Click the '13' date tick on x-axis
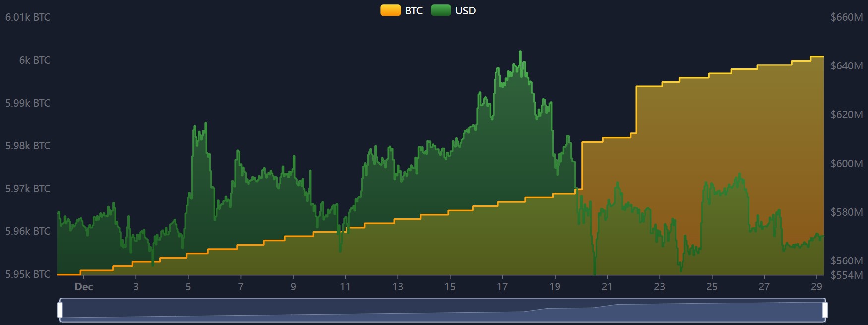868x325 pixels. pos(398,287)
